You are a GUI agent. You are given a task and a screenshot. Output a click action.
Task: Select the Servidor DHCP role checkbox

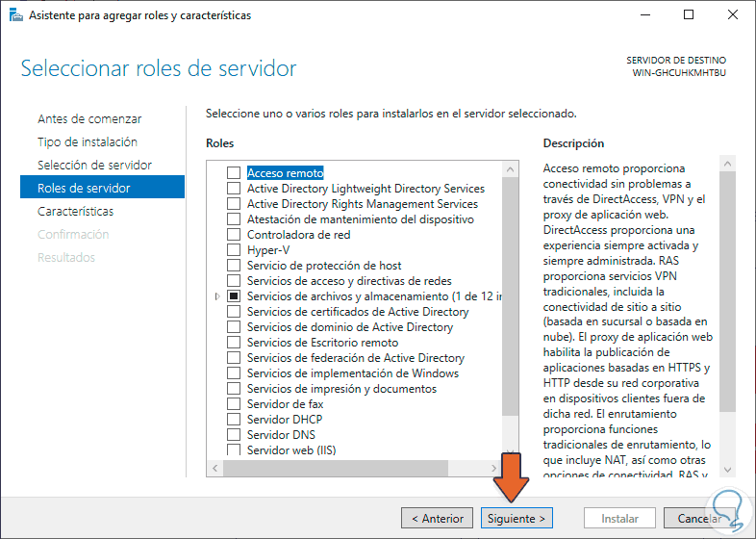point(234,420)
